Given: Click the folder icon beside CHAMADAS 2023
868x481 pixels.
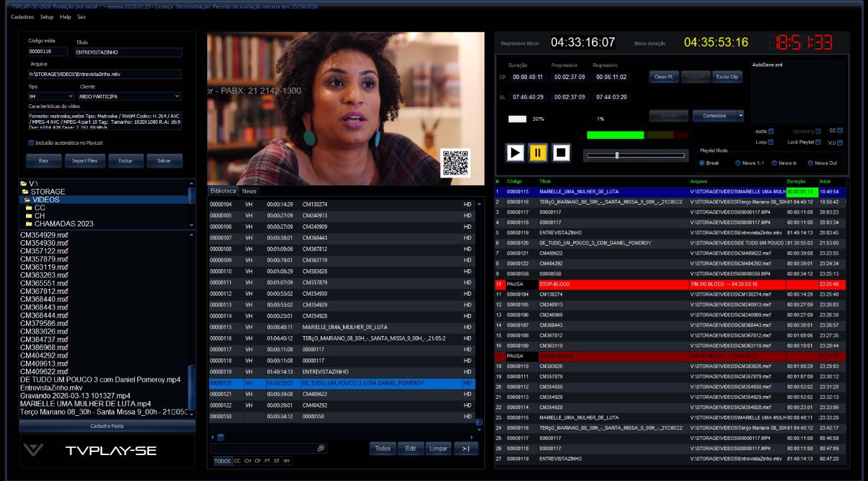Looking at the screenshot, I should tap(29, 225).
